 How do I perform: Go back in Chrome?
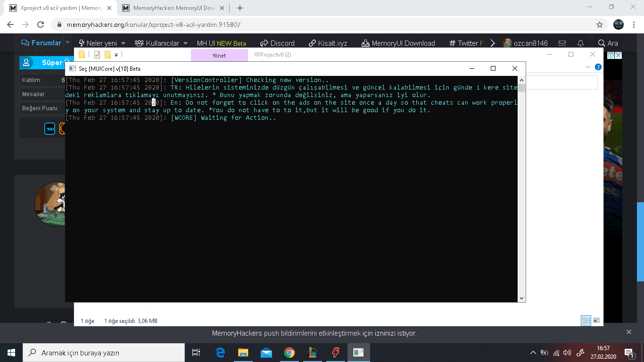point(11,25)
